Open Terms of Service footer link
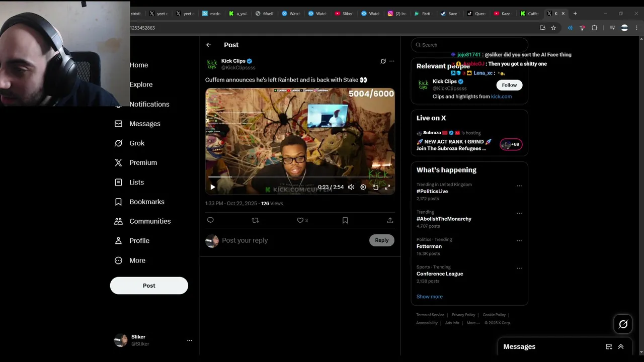Image resolution: width=644 pixels, height=362 pixels. click(x=430, y=315)
